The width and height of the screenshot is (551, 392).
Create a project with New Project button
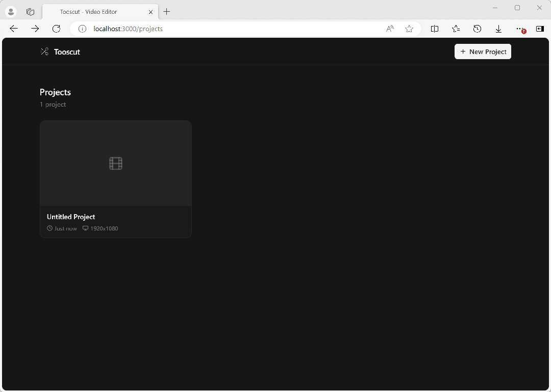(x=483, y=51)
